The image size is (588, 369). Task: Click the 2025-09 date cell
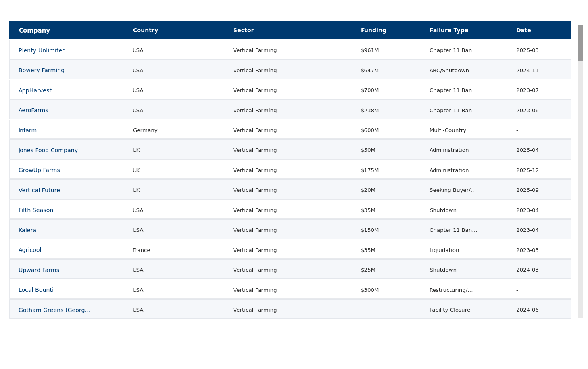click(x=528, y=190)
